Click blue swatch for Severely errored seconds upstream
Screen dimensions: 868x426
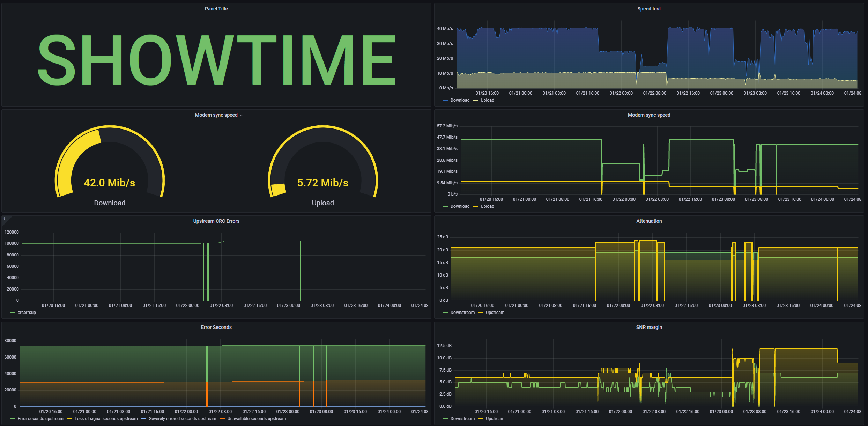pos(144,419)
